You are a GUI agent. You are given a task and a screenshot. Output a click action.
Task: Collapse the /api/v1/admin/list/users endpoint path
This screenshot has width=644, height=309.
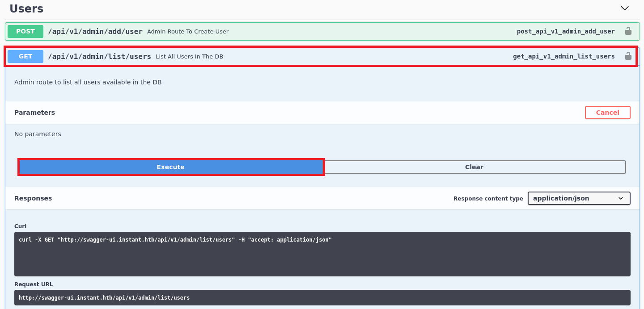point(99,56)
